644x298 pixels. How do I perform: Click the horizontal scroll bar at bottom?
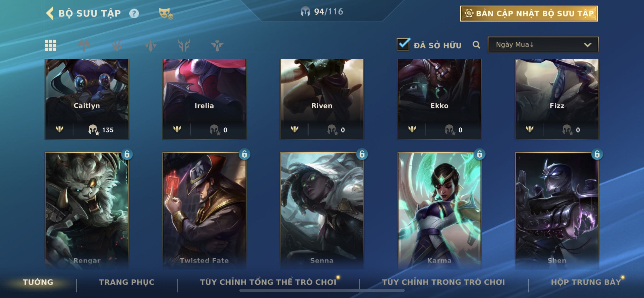tap(322, 291)
